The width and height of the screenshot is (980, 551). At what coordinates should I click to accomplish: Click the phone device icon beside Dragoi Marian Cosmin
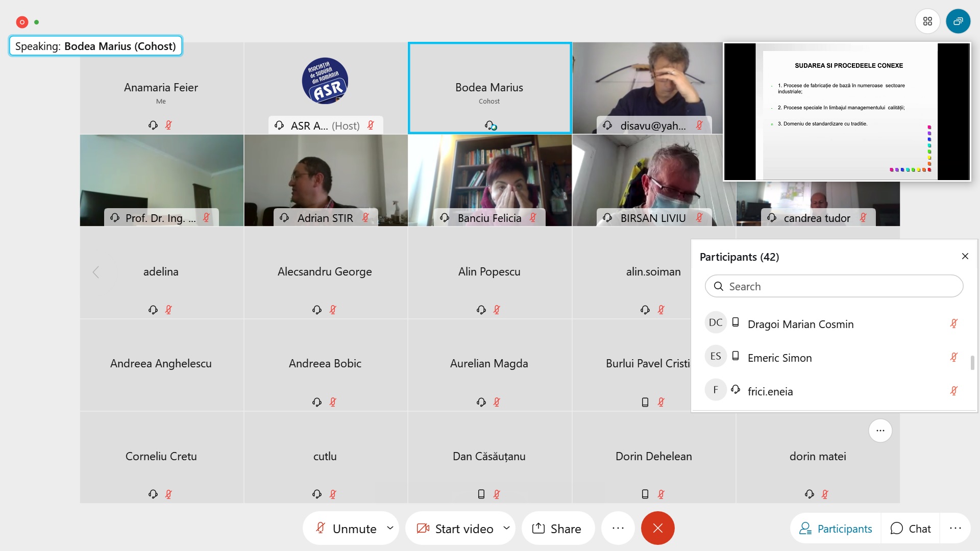click(x=736, y=322)
